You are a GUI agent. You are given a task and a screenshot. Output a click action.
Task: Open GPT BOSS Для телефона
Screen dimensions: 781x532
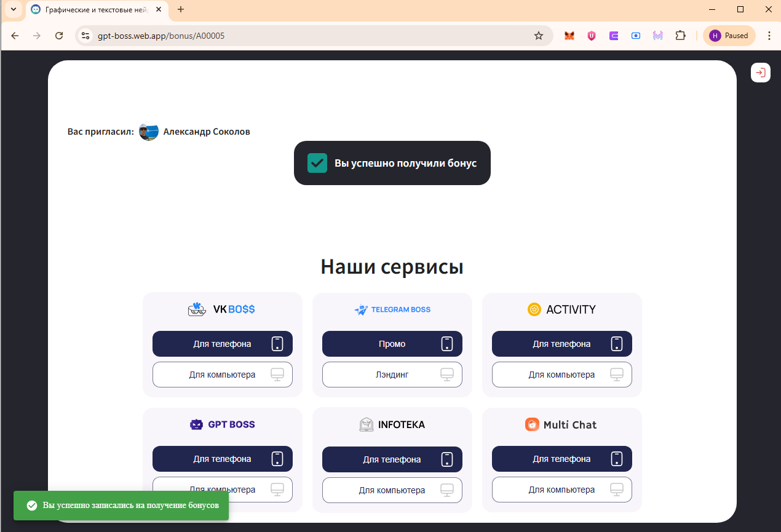(x=223, y=459)
